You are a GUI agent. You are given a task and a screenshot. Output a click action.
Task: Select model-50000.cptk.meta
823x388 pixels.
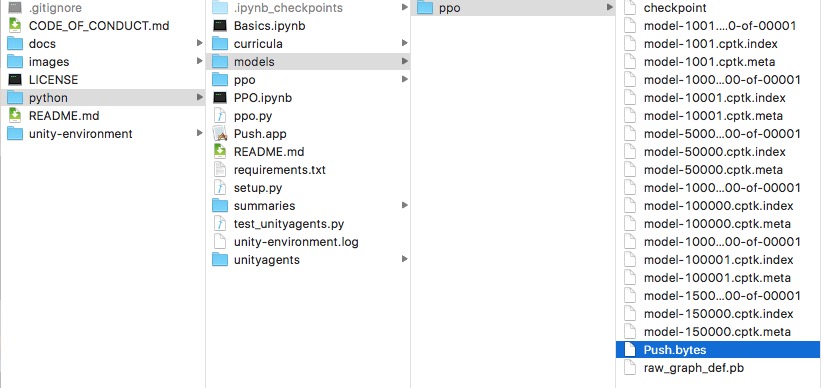point(713,170)
